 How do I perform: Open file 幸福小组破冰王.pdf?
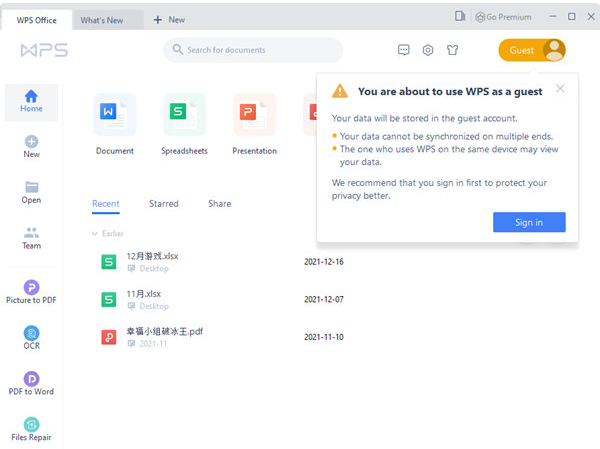coord(165,331)
